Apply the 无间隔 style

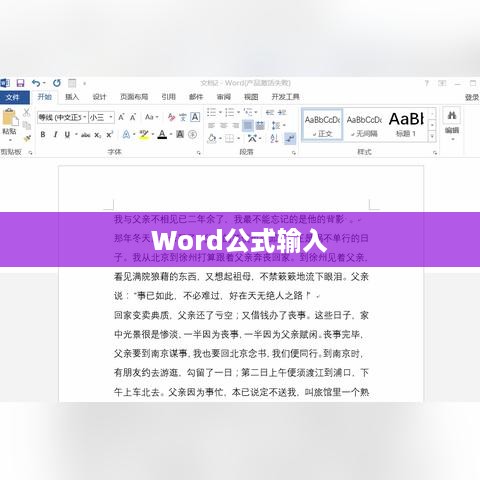pos(364,125)
